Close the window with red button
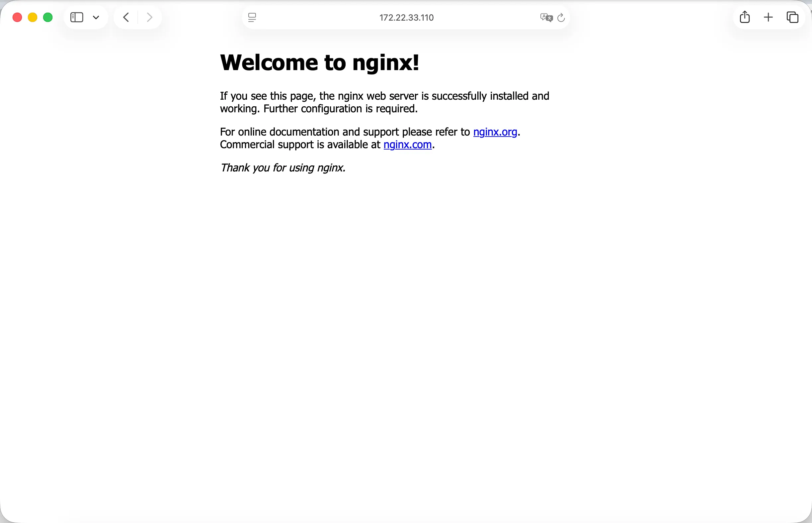 [x=17, y=17]
